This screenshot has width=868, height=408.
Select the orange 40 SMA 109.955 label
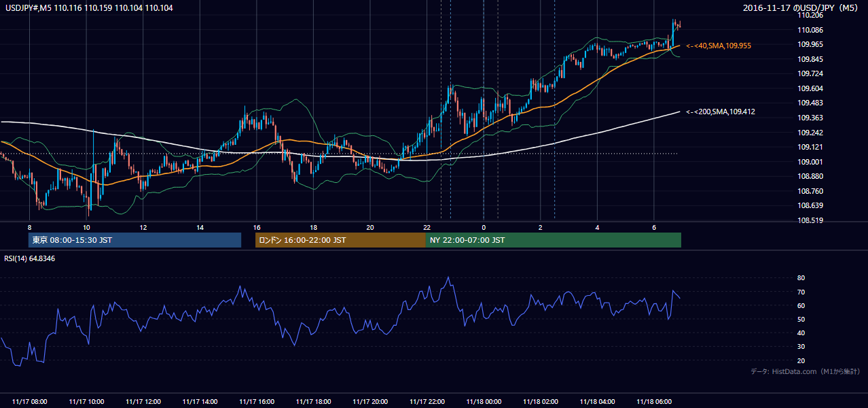pyautogui.click(x=719, y=46)
